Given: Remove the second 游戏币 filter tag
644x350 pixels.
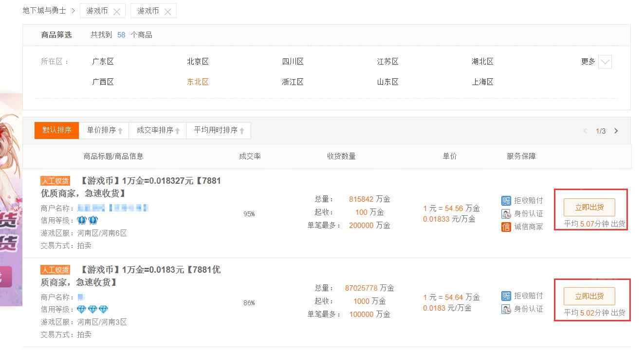Looking at the screenshot, I should 167,12.
